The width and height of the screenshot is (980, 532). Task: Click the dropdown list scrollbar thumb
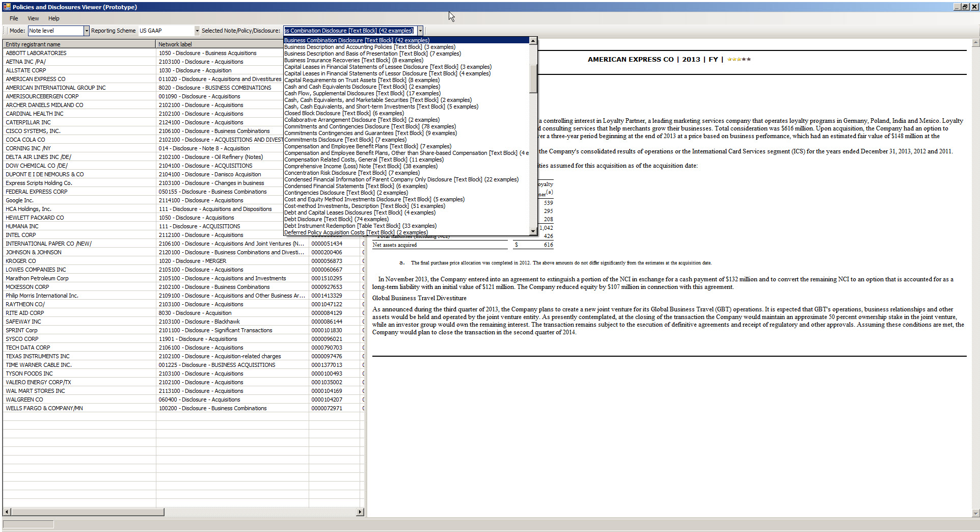pyautogui.click(x=533, y=78)
